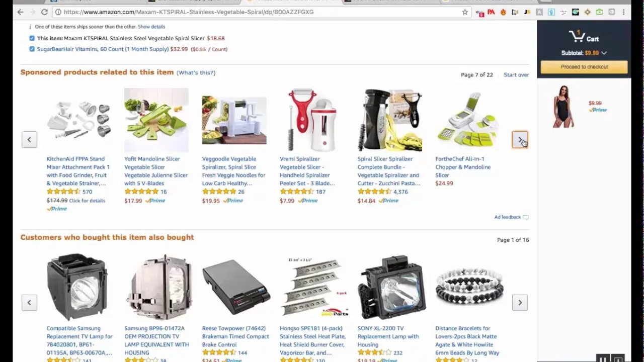The width and height of the screenshot is (644, 362).
Task: Open the Show details shipping link
Action: pos(151,27)
